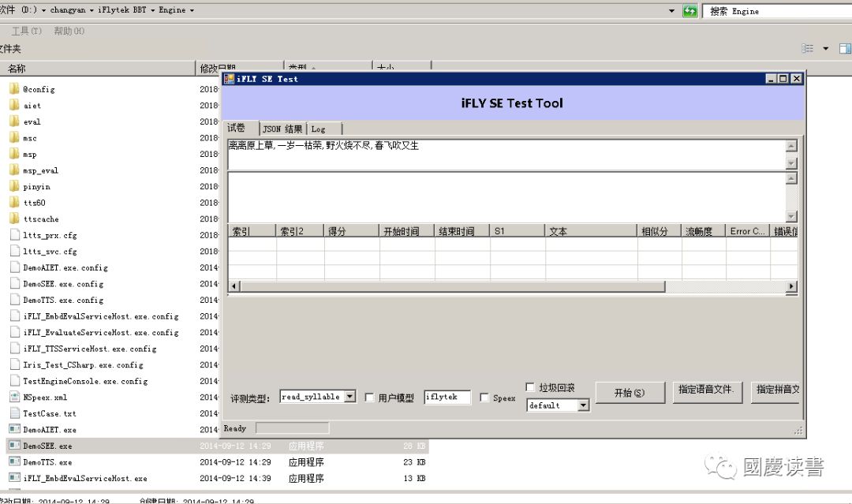Open the aiet folder icon

(x=15, y=105)
